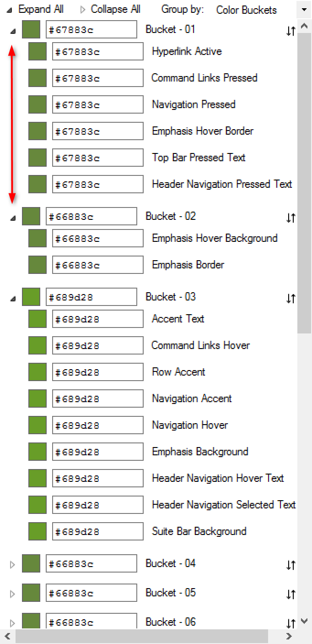Click the Bucket - 02 color swatch
Image resolution: width=312 pixels, height=644 pixels.
tap(31, 216)
